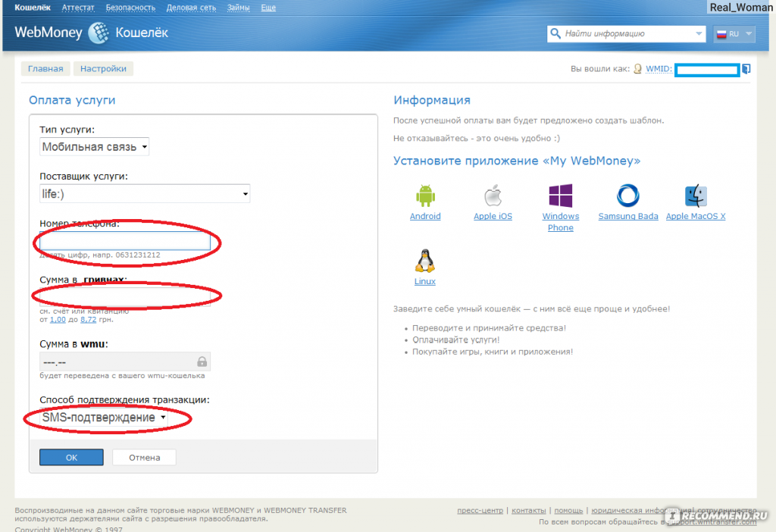This screenshot has height=532, width=776.
Task: Click the Apple iOS logo icon
Action: tap(493, 196)
